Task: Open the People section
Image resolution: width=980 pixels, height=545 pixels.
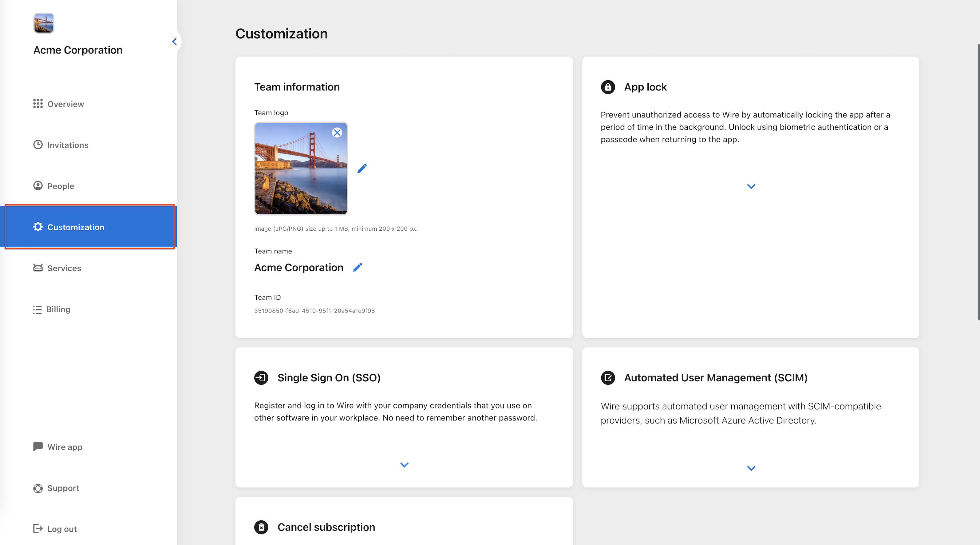Action: (60, 186)
